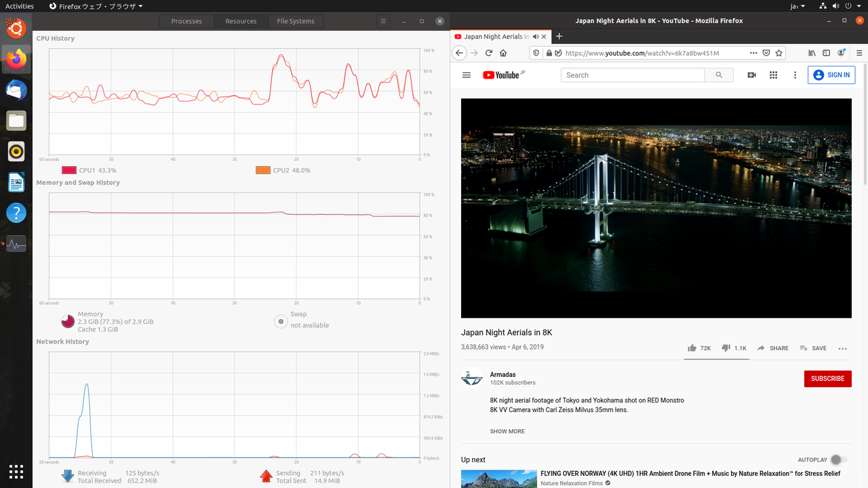Go to Firefox home page

503,53
